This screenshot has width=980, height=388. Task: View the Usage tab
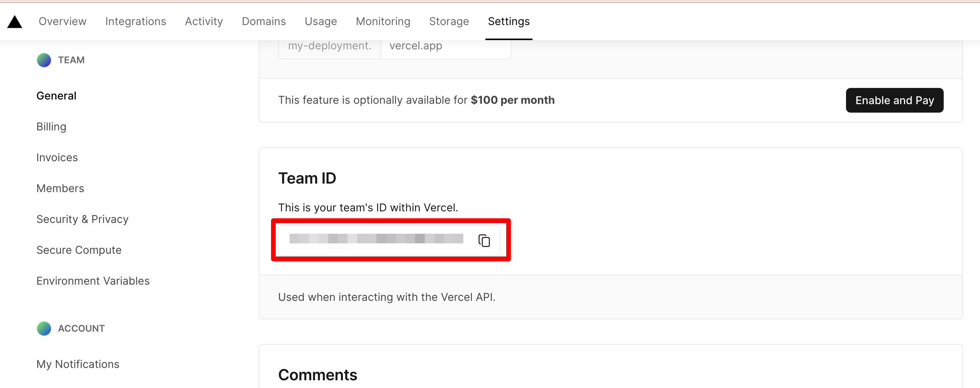click(320, 22)
